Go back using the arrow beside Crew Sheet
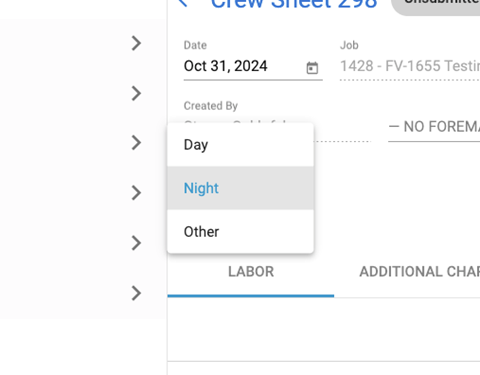The height and width of the screenshot is (375, 480). [183, 3]
